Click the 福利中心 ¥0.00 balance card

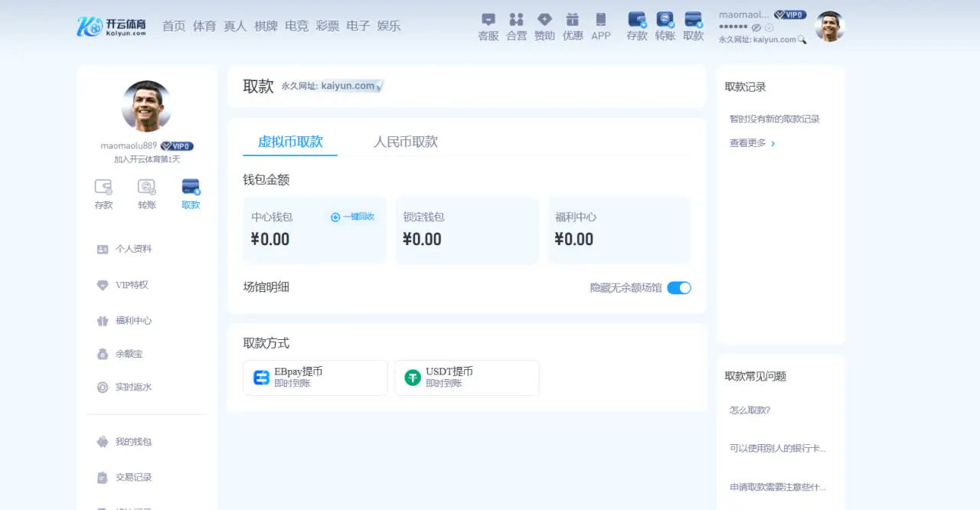point(619,230)
